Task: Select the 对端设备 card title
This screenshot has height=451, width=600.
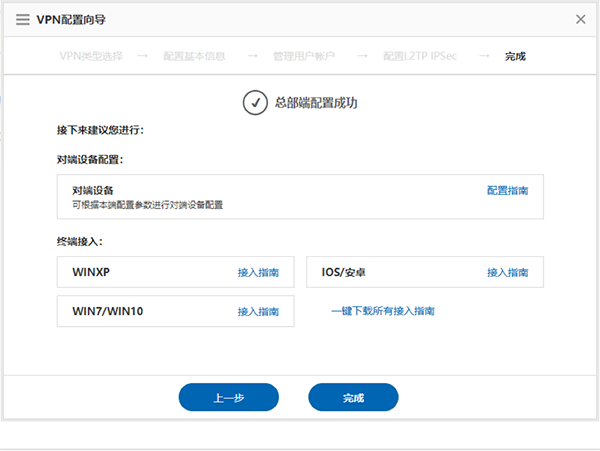Action: (93, 190)
